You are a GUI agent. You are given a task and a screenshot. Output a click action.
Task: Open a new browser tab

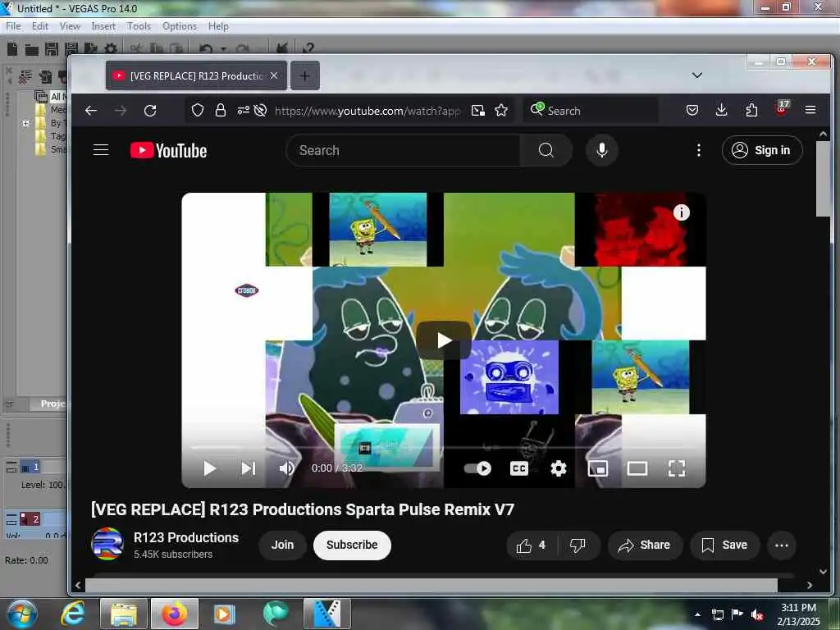click(x=305, y=76)
